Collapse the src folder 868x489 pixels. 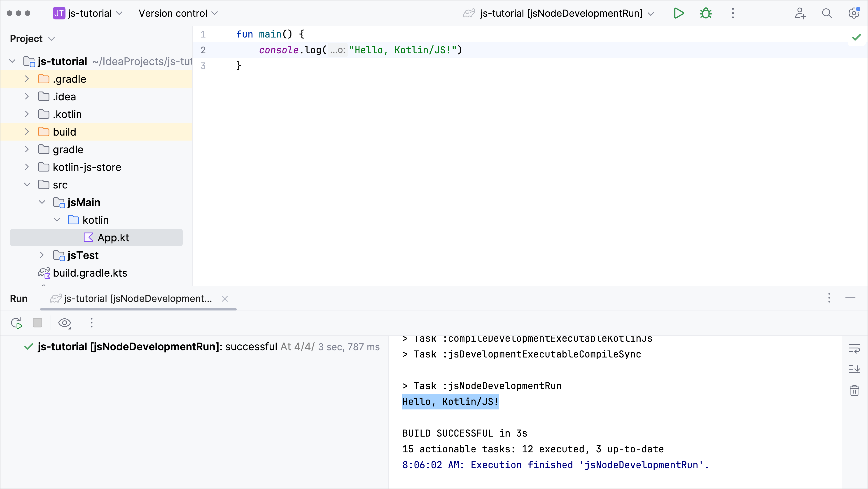pyautogui.click(x=27, y=185)
